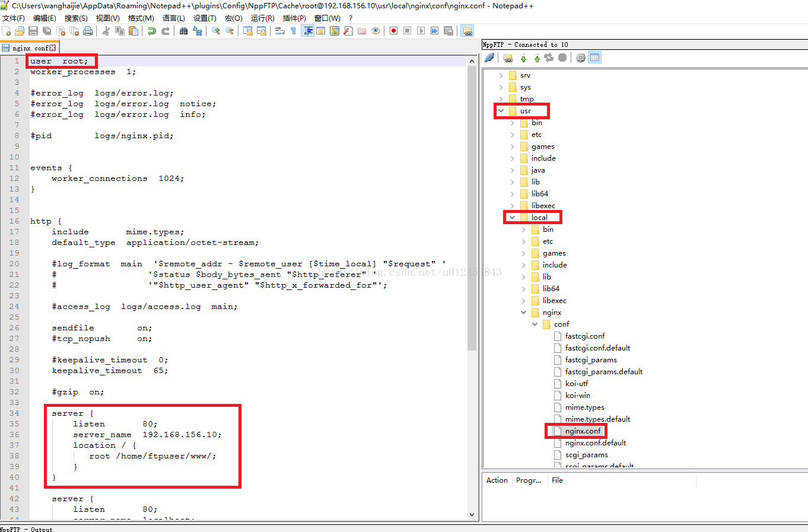Viewport: 808px width, 532px height.
Task: Toggle word wrap in the toolbar
Action: click(280, 31)
